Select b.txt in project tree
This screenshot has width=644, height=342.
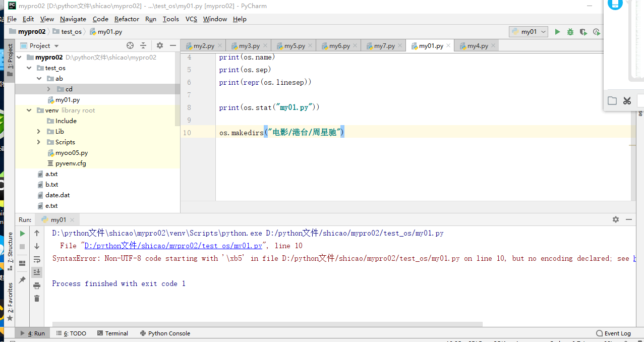(x=47, y=185)
